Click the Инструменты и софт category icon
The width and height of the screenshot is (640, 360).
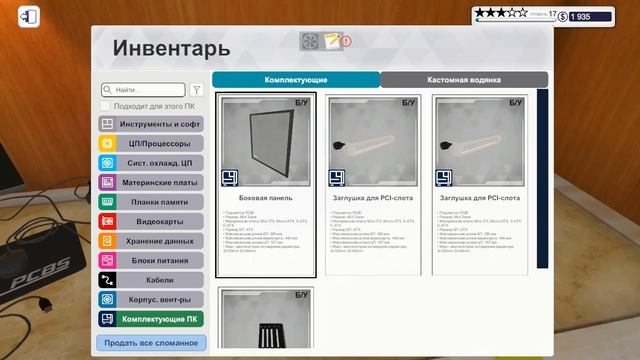pyautogui.click(x=107, y=124)
